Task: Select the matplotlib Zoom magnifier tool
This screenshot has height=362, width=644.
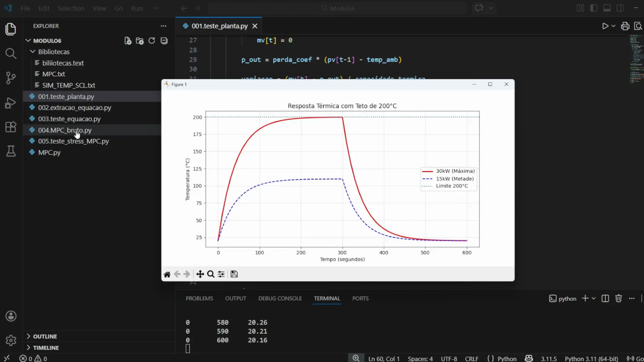Action: pyautogui.click(x=211, y=274)
